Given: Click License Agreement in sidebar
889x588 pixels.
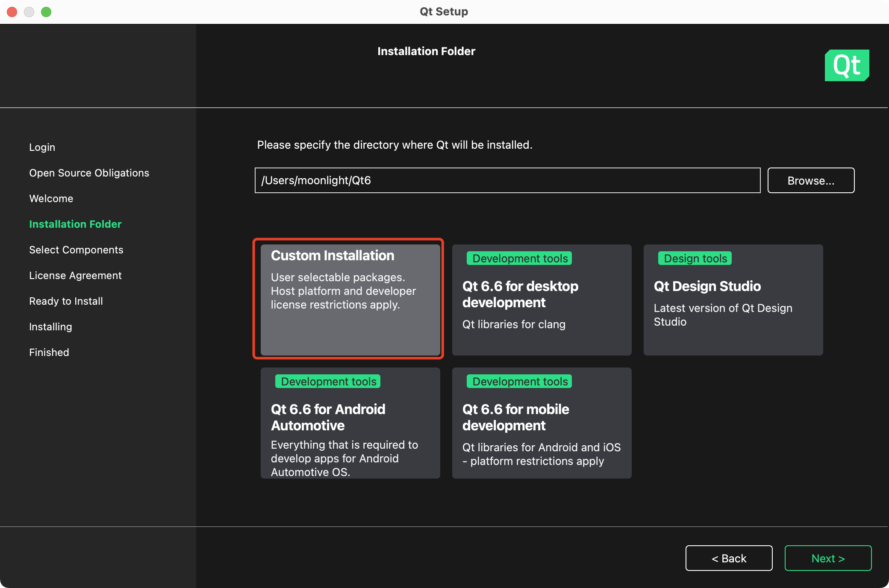Looking at the screenshot, I should pos(75,276).
